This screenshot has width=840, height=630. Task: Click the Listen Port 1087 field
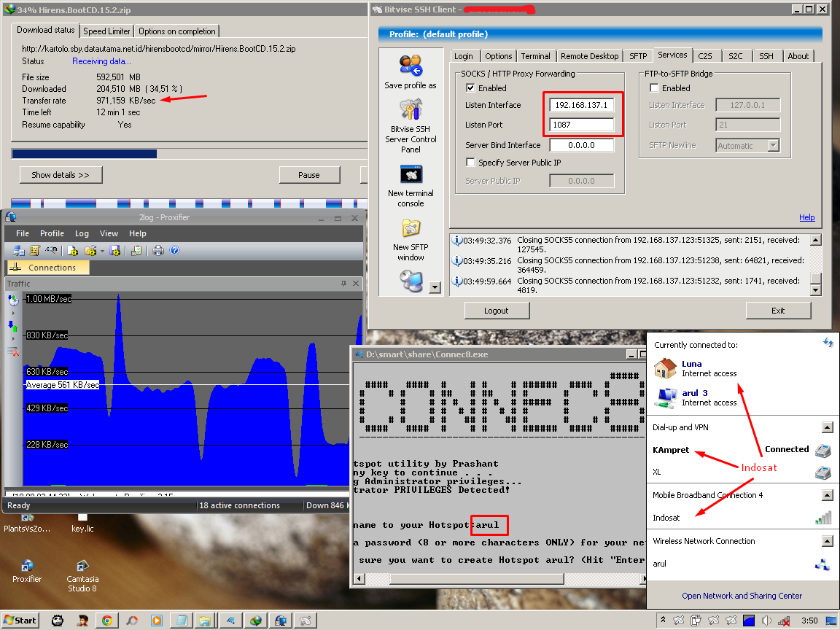581,125
